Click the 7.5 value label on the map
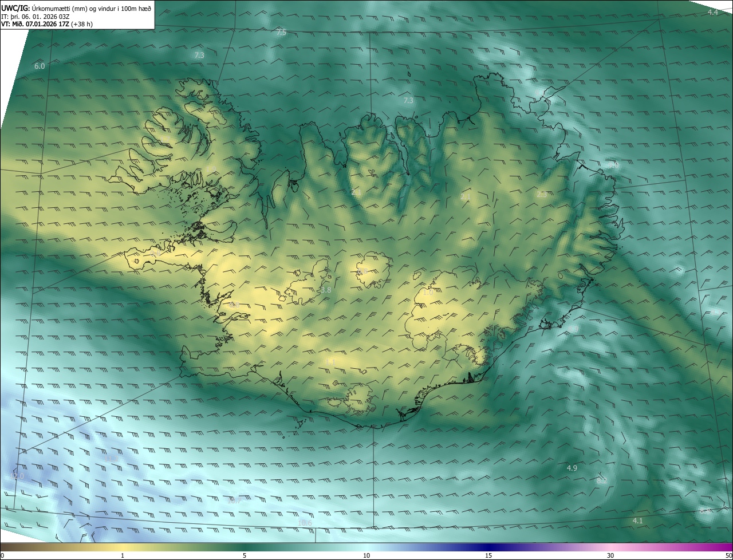 281,32
